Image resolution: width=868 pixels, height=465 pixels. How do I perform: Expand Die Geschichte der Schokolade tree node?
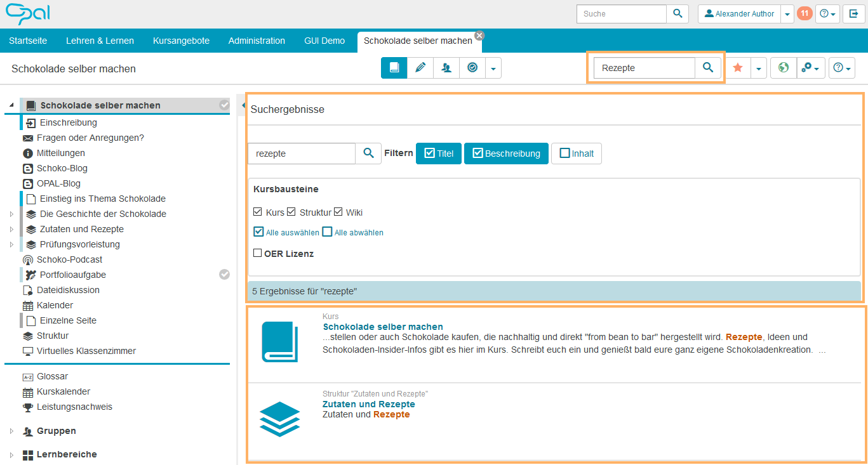pos(11,214)
